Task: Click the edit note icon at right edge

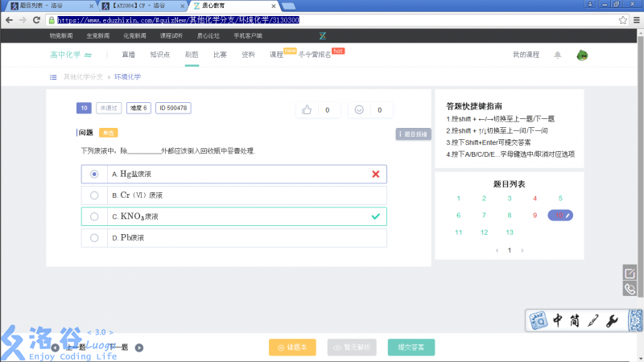Action: pos(630,273)
